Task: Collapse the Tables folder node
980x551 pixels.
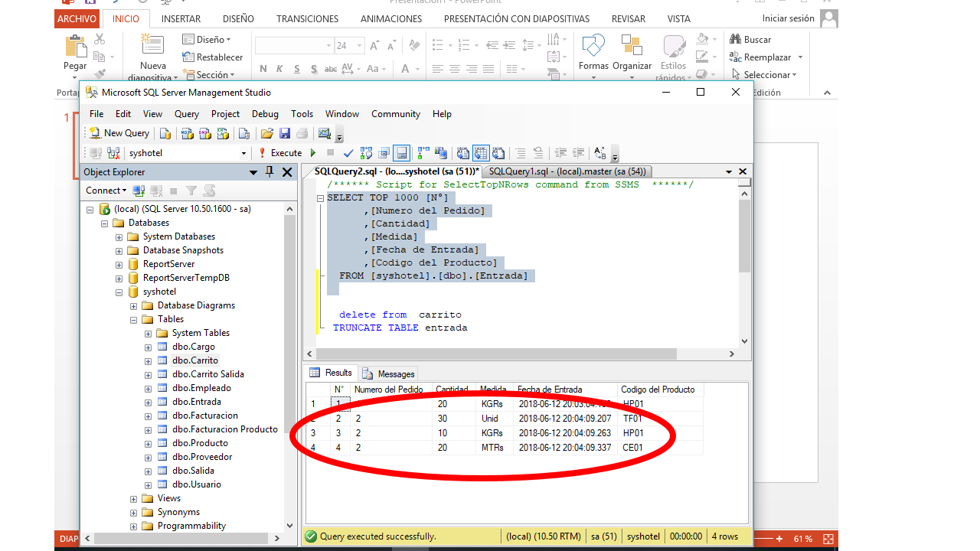Action: [134, 319]
